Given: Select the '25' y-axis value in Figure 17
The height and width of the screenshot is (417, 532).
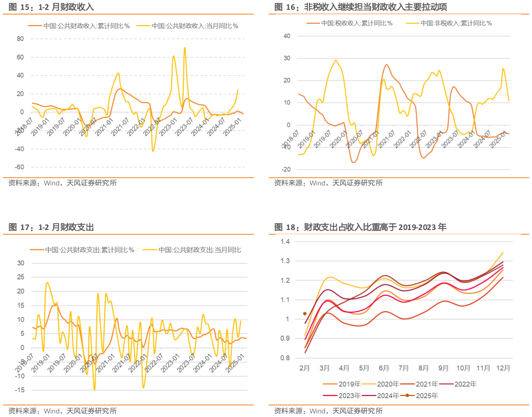Looking at the screenshot, I should pos(21,277).
